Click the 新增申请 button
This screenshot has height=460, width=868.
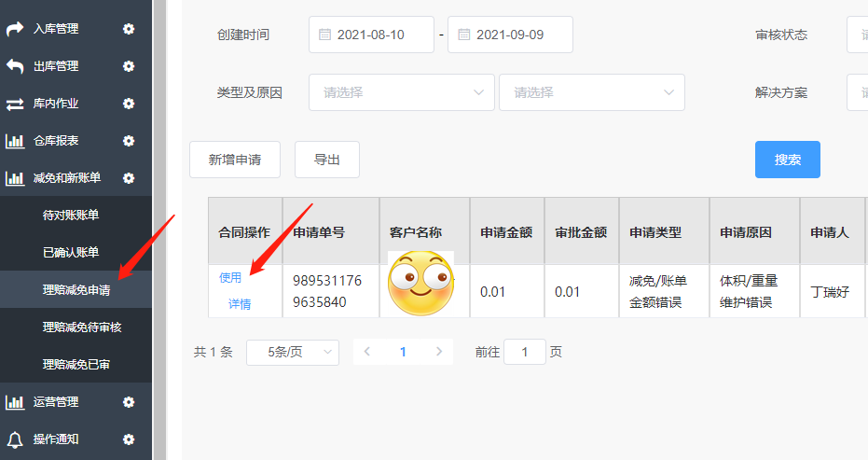(235, 160)
